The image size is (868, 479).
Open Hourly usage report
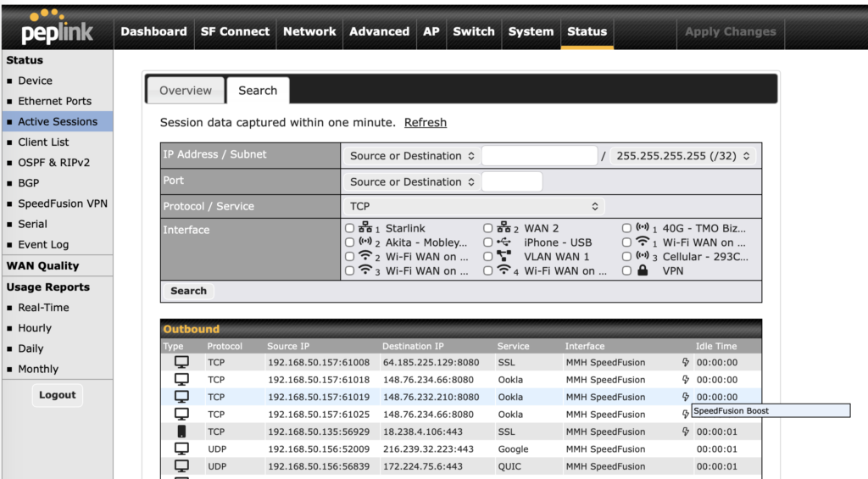[34, 328]
